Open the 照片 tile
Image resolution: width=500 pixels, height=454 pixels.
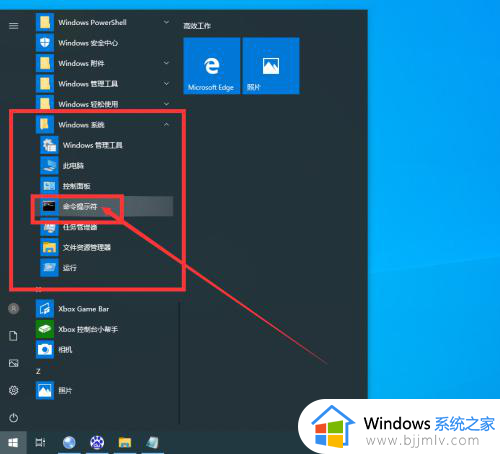pos(271,66)
